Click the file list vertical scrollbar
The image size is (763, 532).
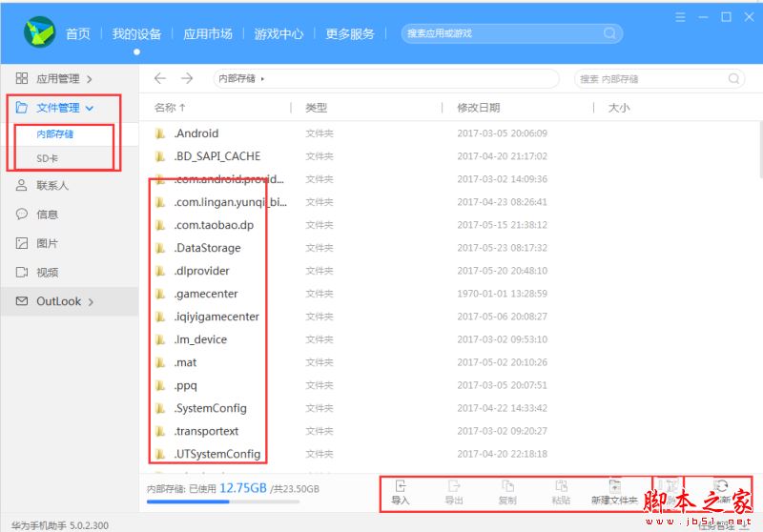(x=759, y=150)
